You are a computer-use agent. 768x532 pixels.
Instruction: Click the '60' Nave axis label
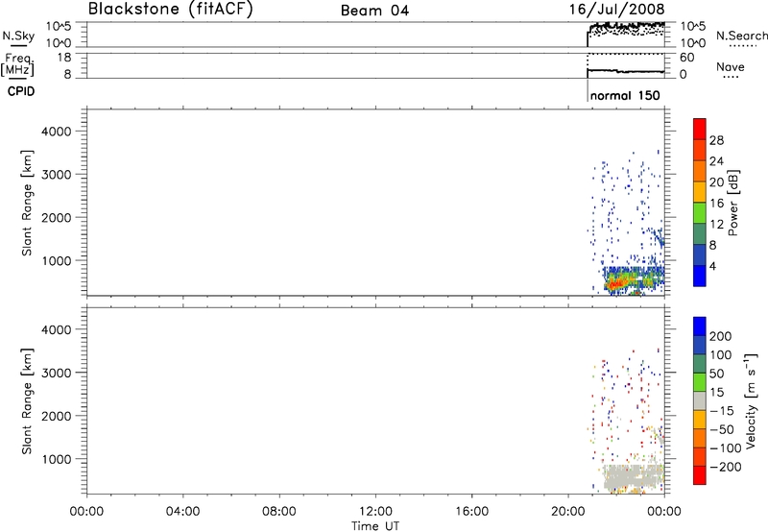coord(687,58)
